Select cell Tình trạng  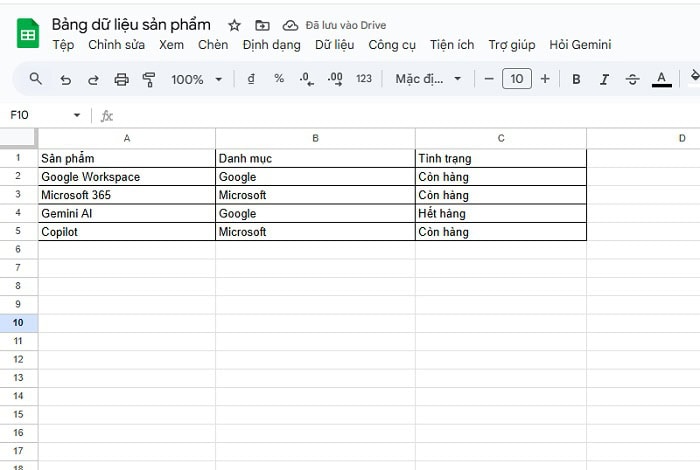pos(501,158)
